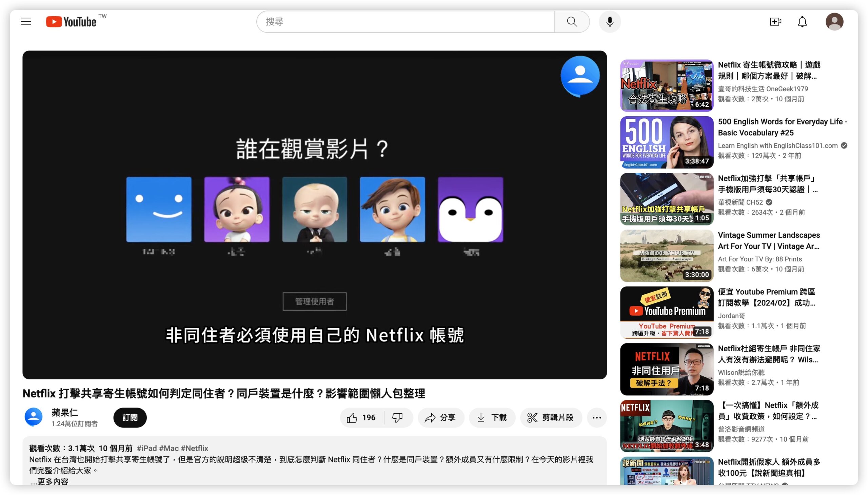Open the #Netflix hashtag

(195, 448)
